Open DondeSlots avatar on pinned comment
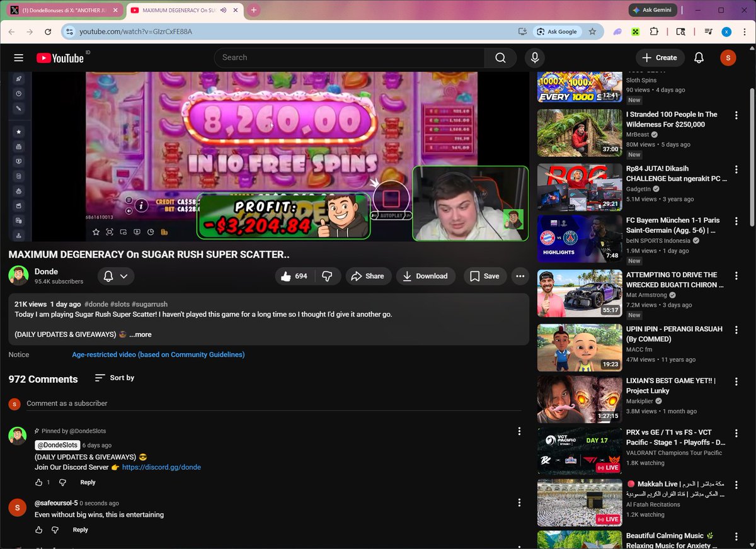The width and height of the screenshot is (756, 549). pyautogui.click(x=18, y=436)
